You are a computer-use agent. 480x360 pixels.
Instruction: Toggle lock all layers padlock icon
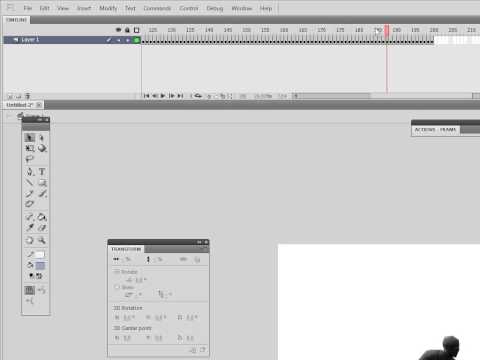[x=127, y=30]
